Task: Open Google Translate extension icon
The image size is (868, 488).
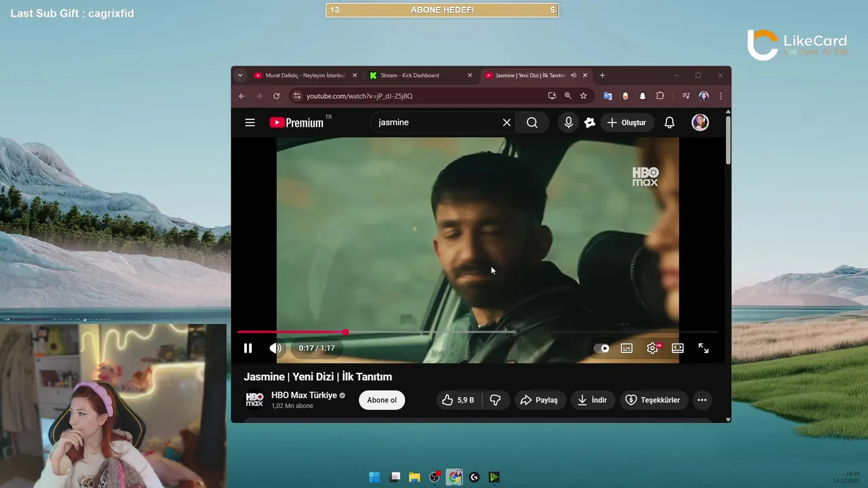Action: click(x=608, y=96)
